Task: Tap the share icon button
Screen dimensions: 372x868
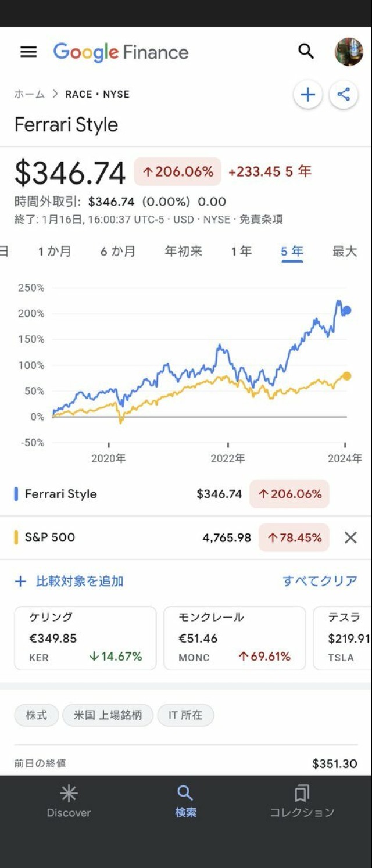Action: [x=344, y=95]
